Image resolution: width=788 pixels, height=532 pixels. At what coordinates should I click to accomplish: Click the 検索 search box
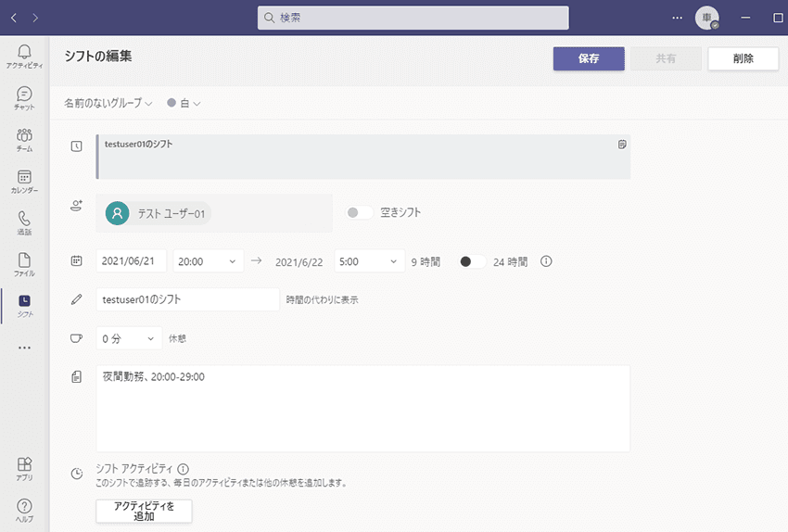[413, 19]
